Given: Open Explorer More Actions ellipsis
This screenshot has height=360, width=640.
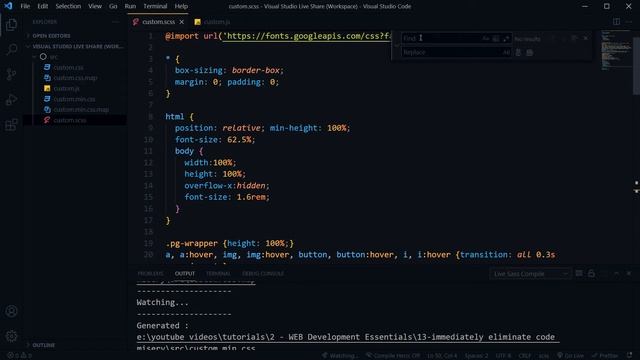Looking at the screenshot, I should point(116,22).
